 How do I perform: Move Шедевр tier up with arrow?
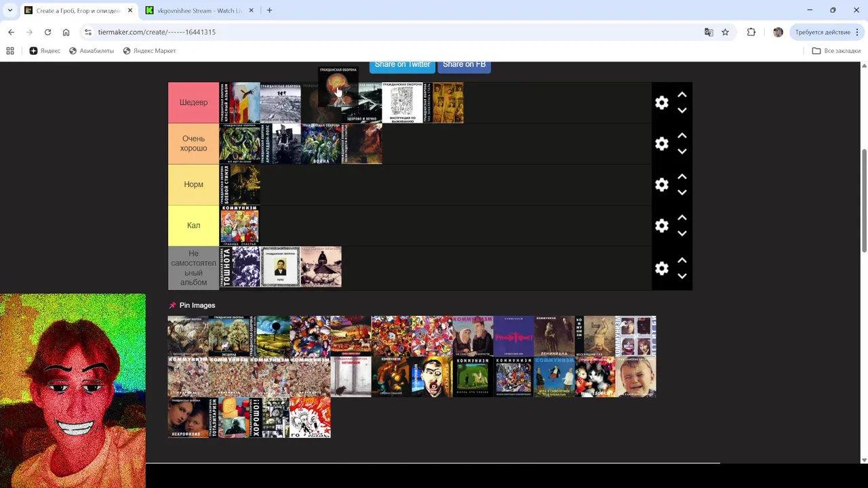(x=682, y=95)
